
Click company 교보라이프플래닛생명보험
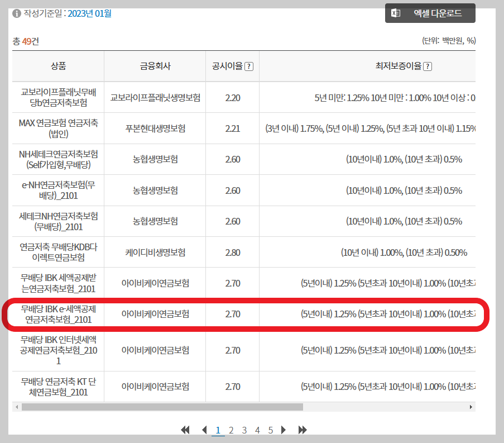pyautogui.click(x=155, y=97)
